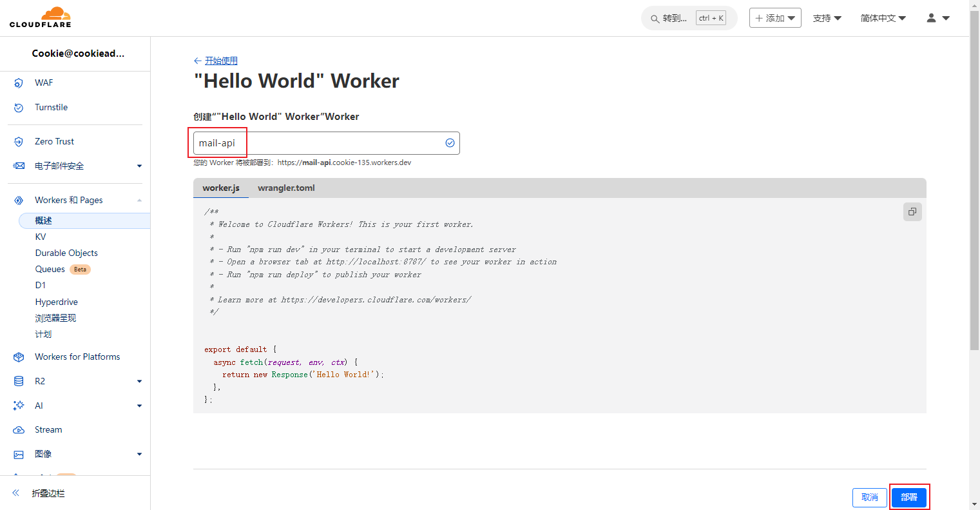The height and width of the screenshot is (510, 980).
Task: Copy the worker code with copy icon
Action: coord(912,212)
